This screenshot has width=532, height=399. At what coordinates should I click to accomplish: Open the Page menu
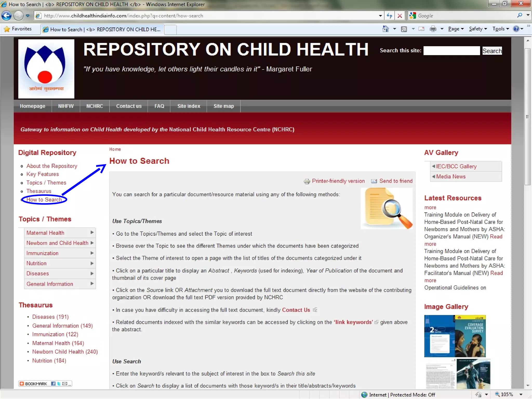(456, 29)
